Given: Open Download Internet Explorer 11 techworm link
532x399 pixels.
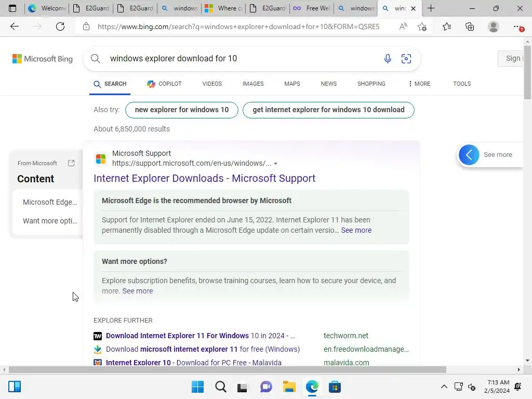Looking at the screenshot, I should [x=200, y=336].
